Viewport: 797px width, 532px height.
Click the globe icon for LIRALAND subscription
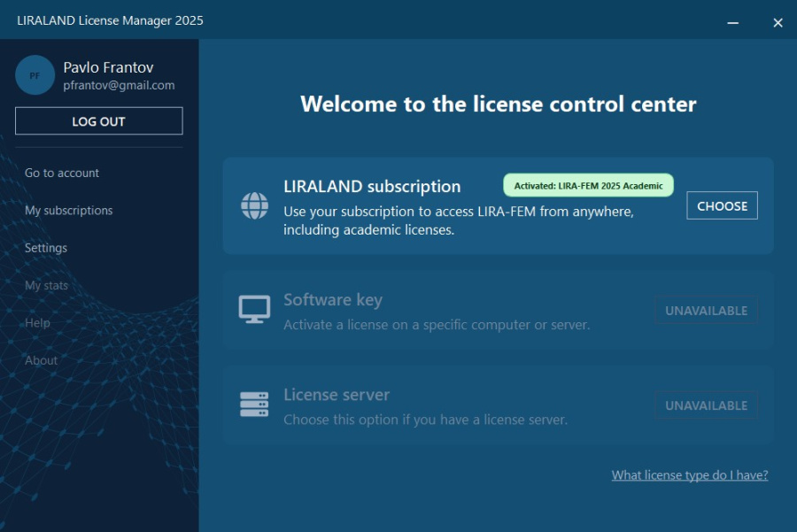click(255, 205)
